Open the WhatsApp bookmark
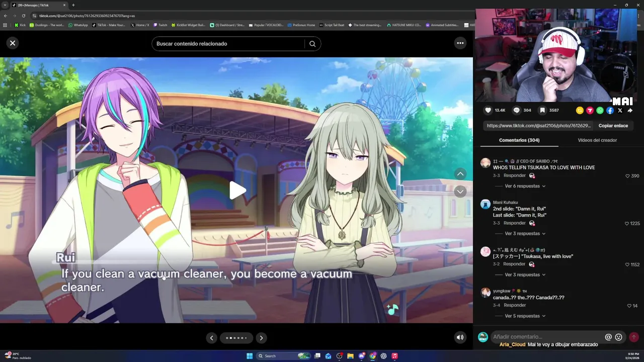 [77, 25]
